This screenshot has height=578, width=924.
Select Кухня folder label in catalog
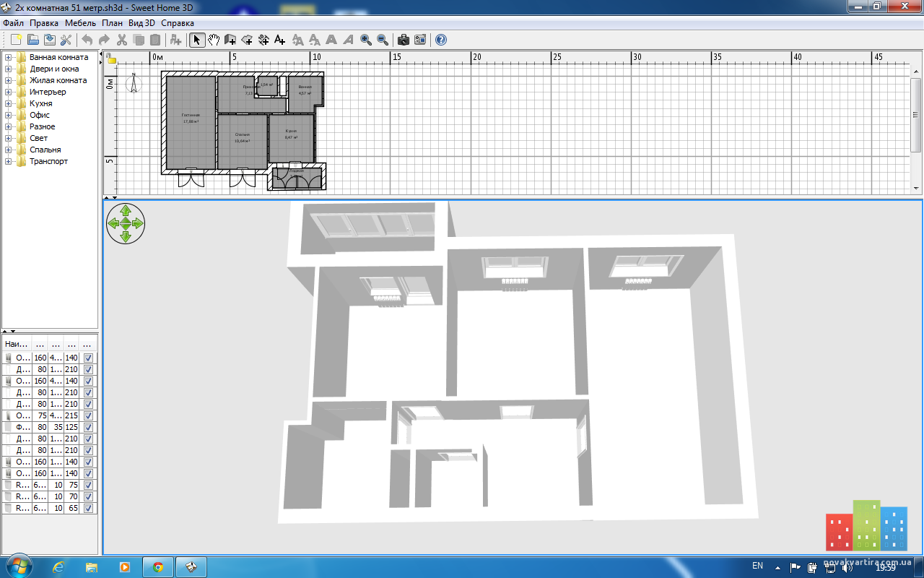click(x=40, y=103)
